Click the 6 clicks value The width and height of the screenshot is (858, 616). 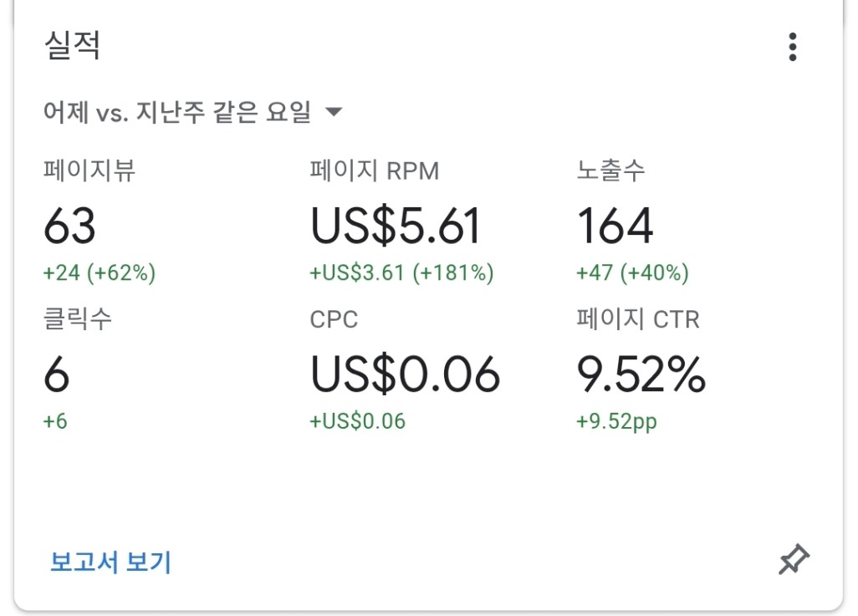pyautogui.click(x=56, y=374)
